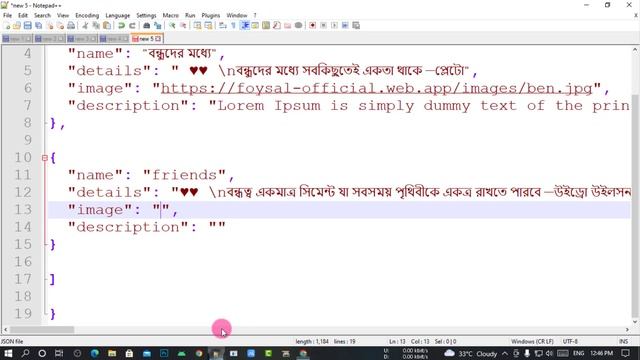The height and width of the screenshot is (360, 640).
Task: Click the Paste toolbar icon
Action: coord(107,26)
